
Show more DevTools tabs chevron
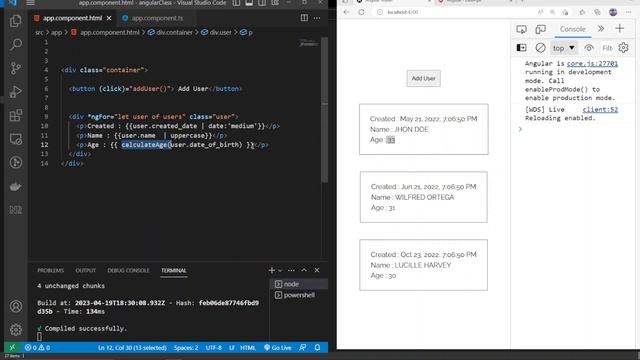click(601, 29)
